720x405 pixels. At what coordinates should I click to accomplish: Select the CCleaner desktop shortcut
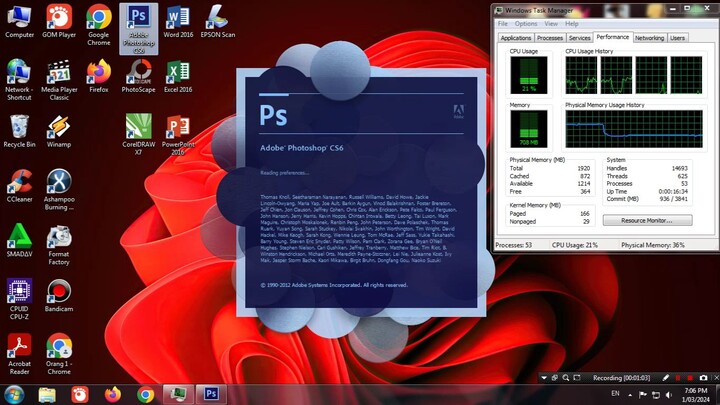point(19,186)
